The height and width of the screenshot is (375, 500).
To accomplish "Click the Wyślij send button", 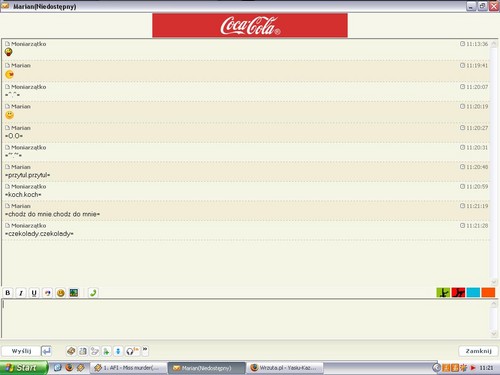I will coord(21,351).
